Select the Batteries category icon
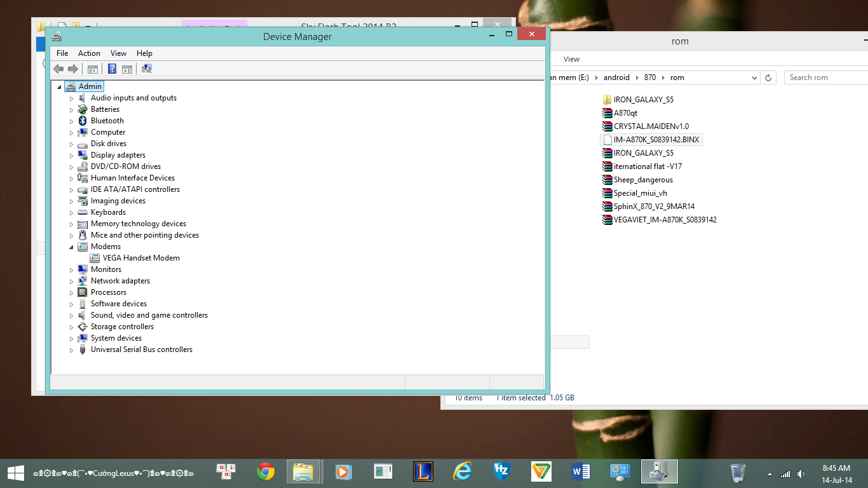Viewport: 868px width, 488px height. tap(83, 109)
